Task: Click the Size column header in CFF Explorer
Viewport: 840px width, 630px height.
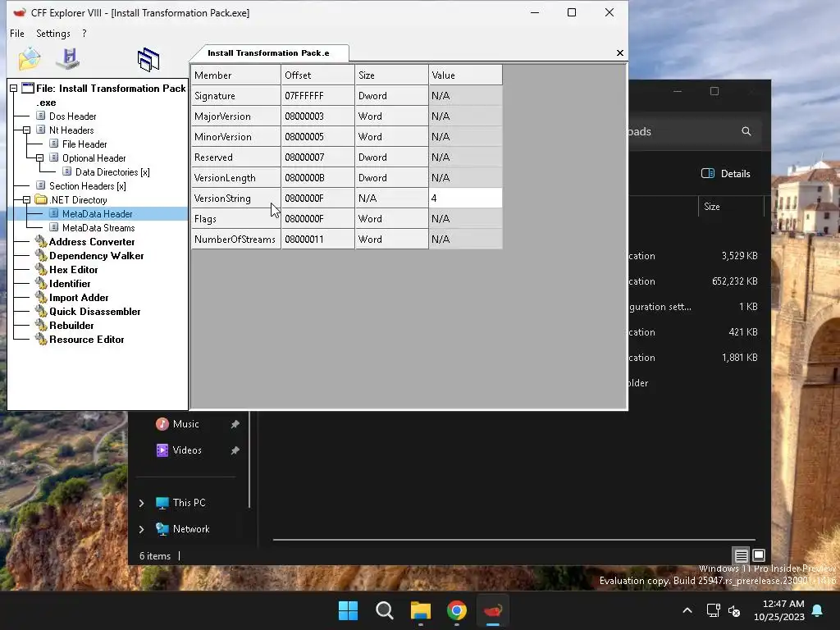Action: (x=391, y=75)
